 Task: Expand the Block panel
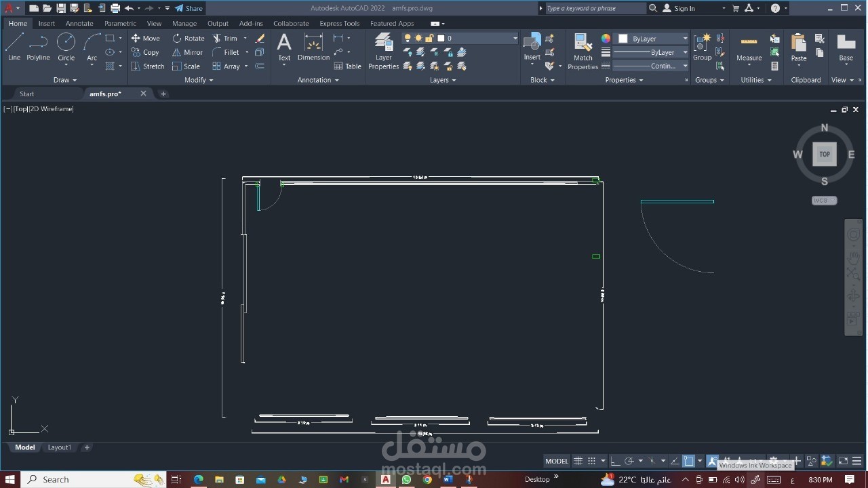[542, 80]
